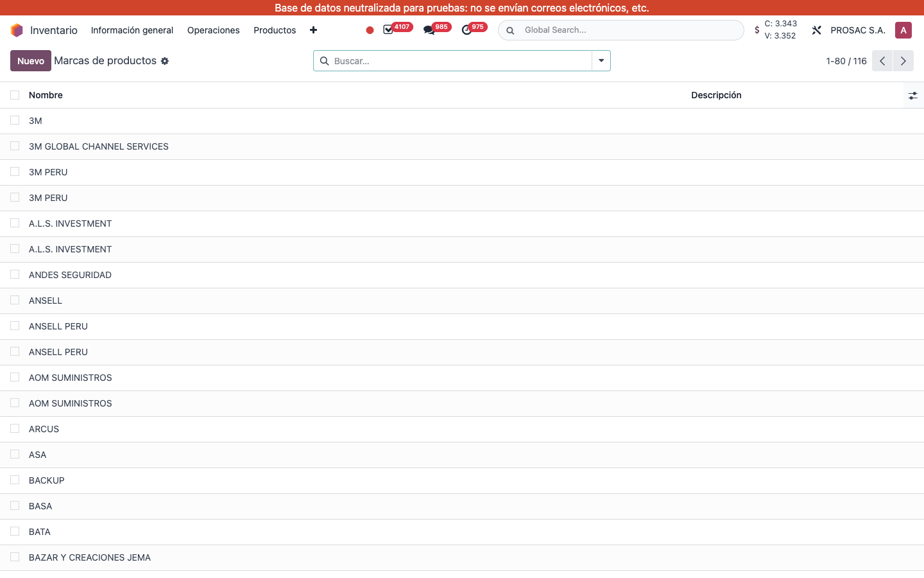Open optional columns adjust icon
This screenshot has height=578, width=924.
912,95
